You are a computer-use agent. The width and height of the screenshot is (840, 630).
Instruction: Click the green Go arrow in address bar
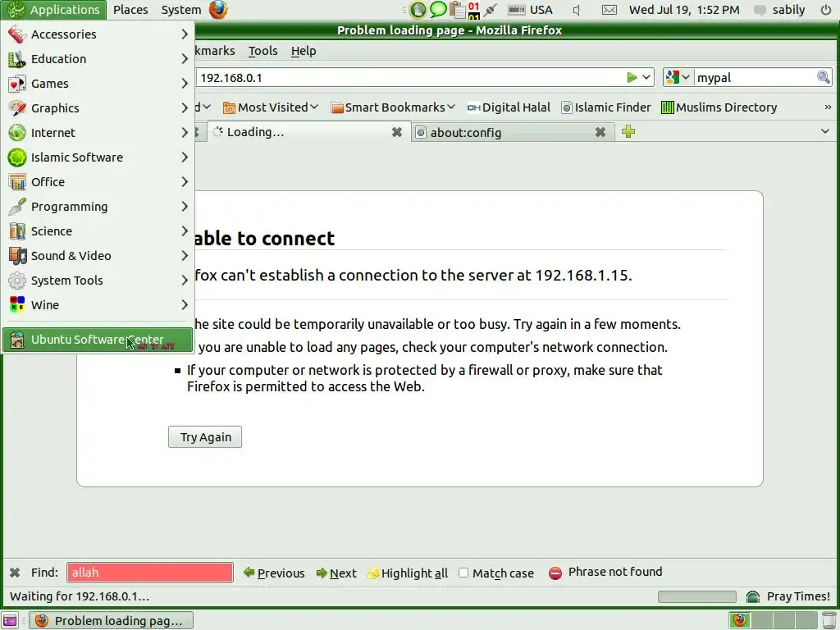click(632, 78)
